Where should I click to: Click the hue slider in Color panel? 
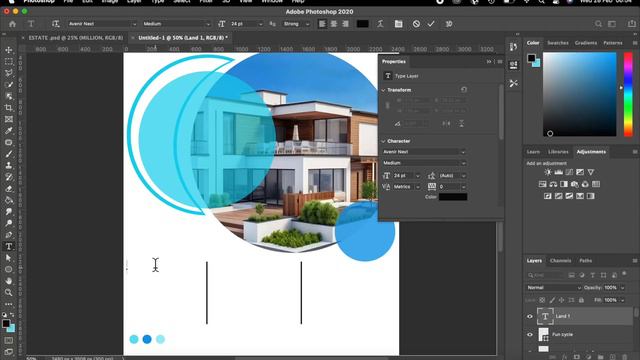coord(628,94)
